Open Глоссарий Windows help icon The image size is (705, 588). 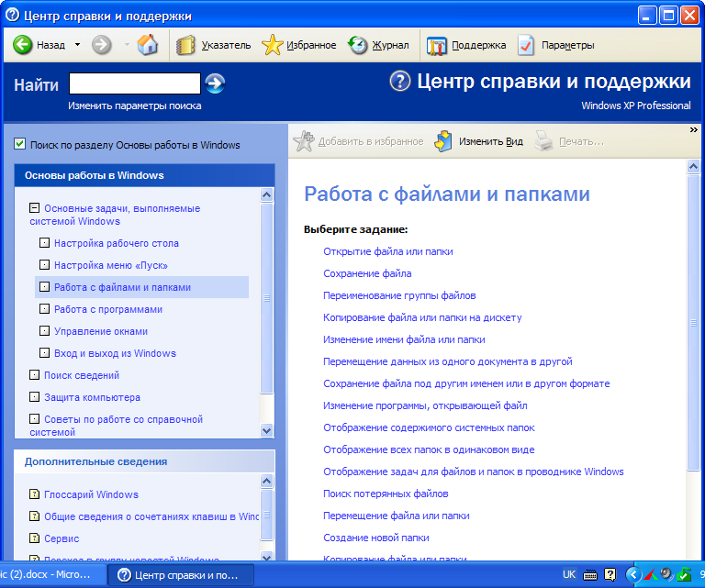(x=34, y=494)
